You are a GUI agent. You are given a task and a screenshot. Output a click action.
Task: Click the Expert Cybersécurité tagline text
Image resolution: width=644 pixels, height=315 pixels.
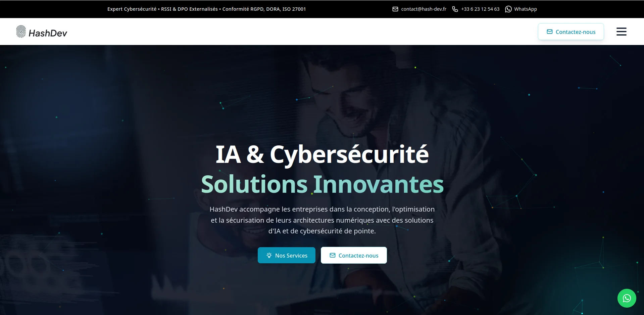pyautogui.click(x=206, y=9)
